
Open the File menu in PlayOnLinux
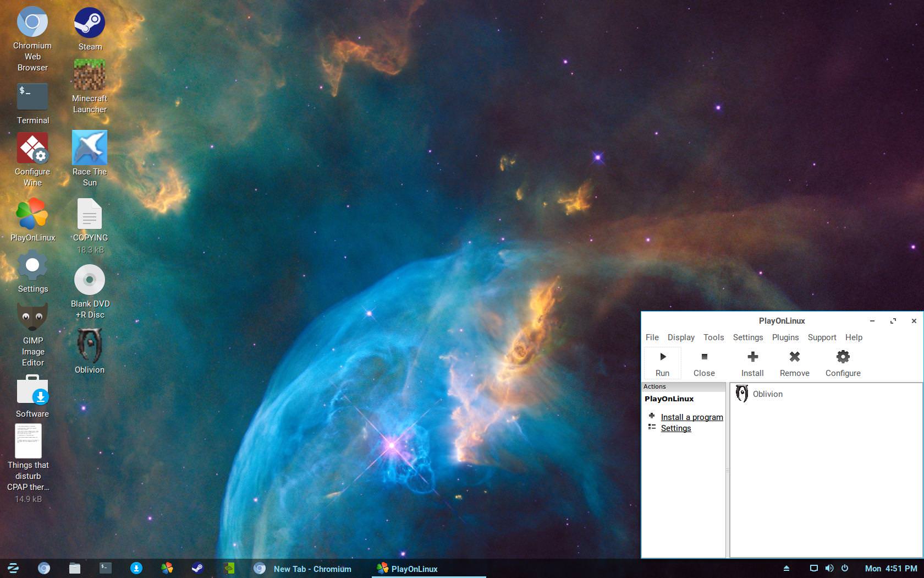[x=652, y=337]
